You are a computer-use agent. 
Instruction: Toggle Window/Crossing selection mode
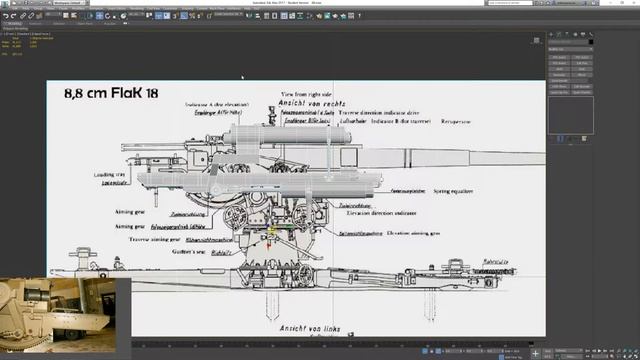(x=90, y=16)
